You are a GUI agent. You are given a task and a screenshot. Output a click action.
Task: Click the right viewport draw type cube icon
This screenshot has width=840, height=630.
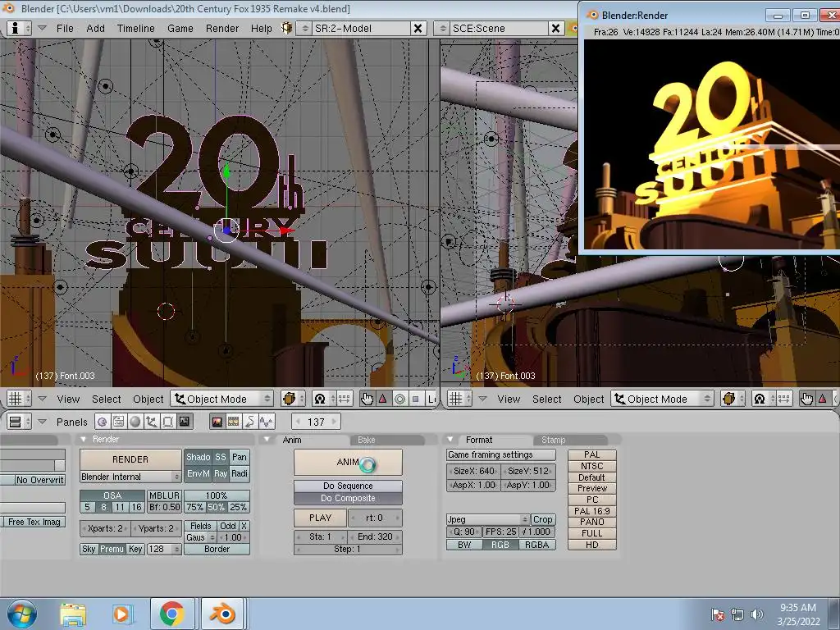coord(733,399)
